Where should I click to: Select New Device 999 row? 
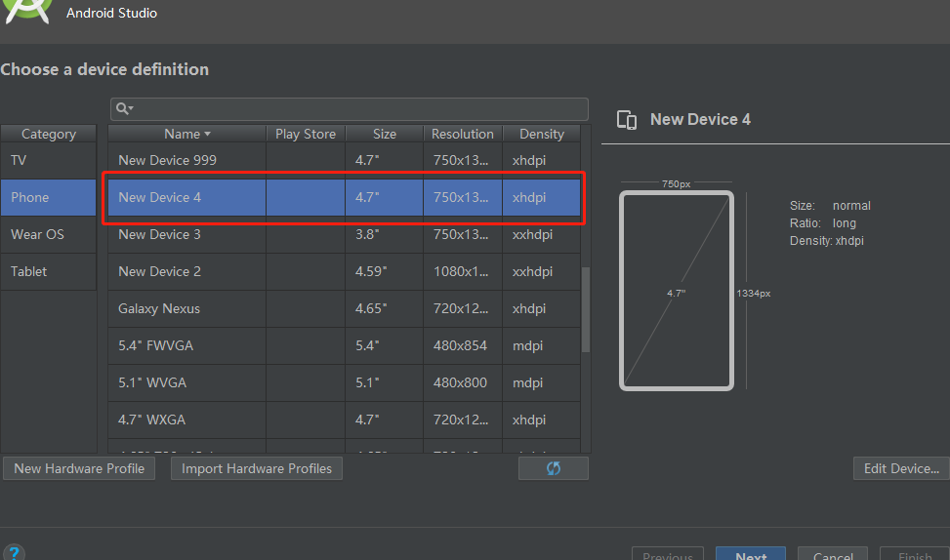point(344,160)
